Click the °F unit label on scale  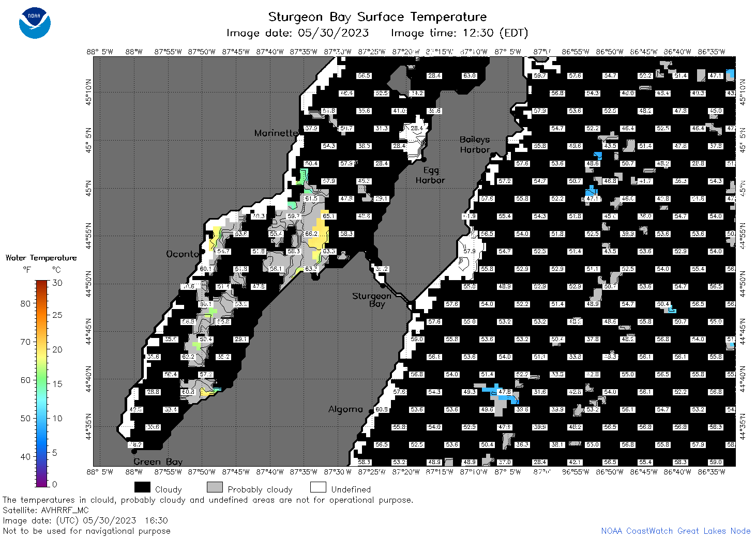(27, 270)
